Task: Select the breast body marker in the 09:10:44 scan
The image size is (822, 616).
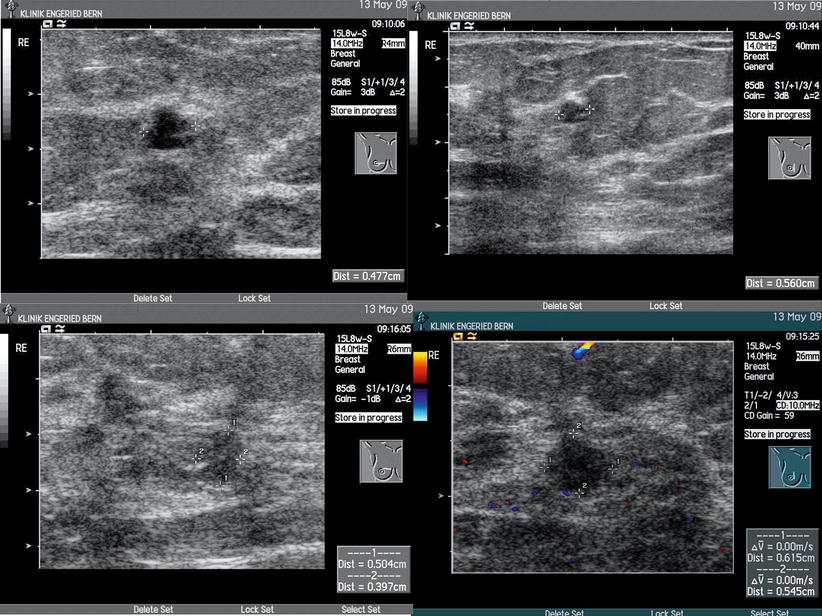Action: [x=789, y=158]
